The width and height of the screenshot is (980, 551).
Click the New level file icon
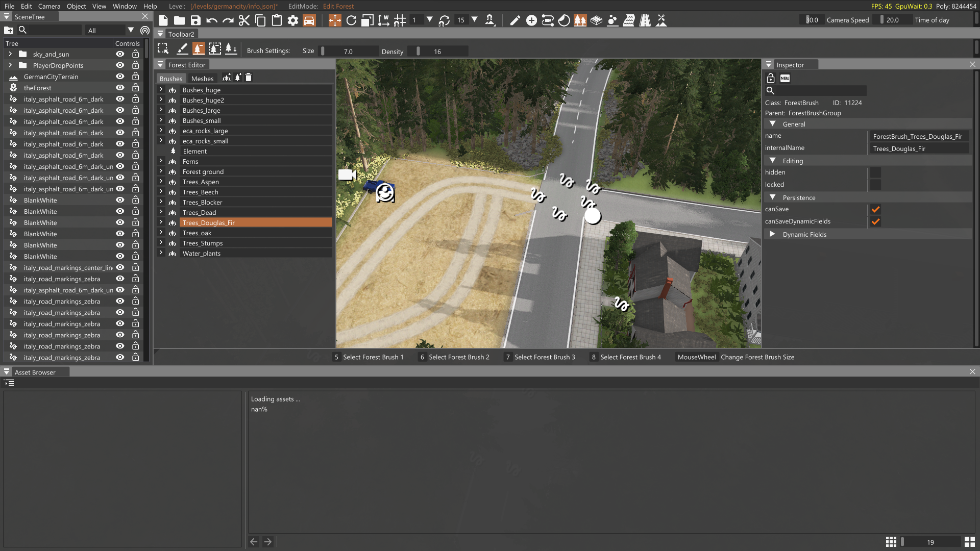click(x=163, y=20)
